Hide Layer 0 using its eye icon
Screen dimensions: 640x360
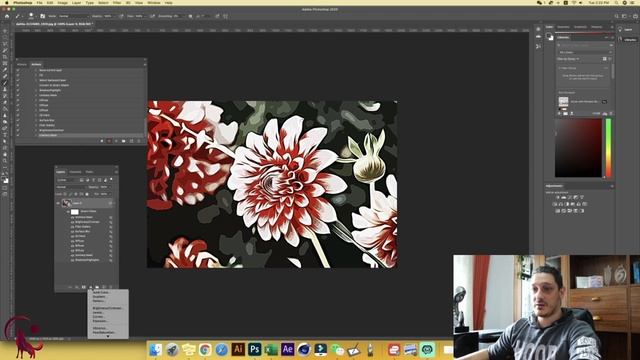click(58, 203)
